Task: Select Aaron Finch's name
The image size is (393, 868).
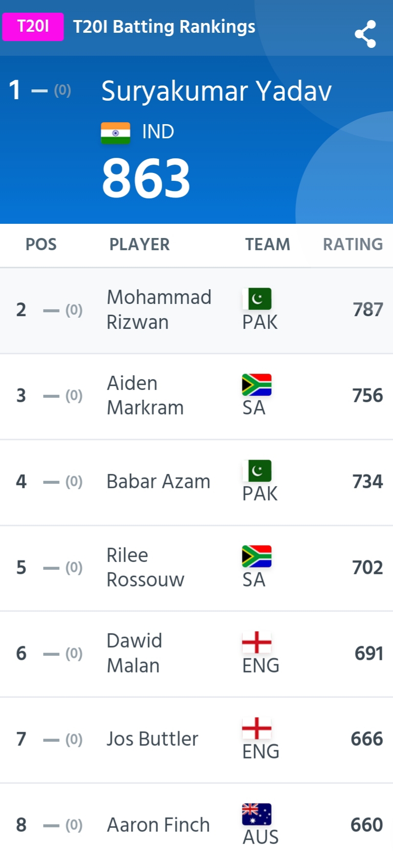Action: 158,825
